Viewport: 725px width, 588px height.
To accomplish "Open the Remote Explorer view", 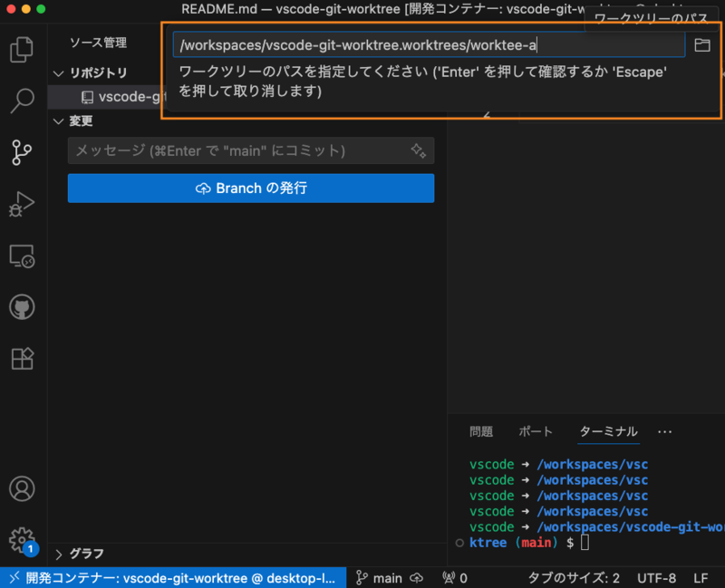I will click(22, 256).
